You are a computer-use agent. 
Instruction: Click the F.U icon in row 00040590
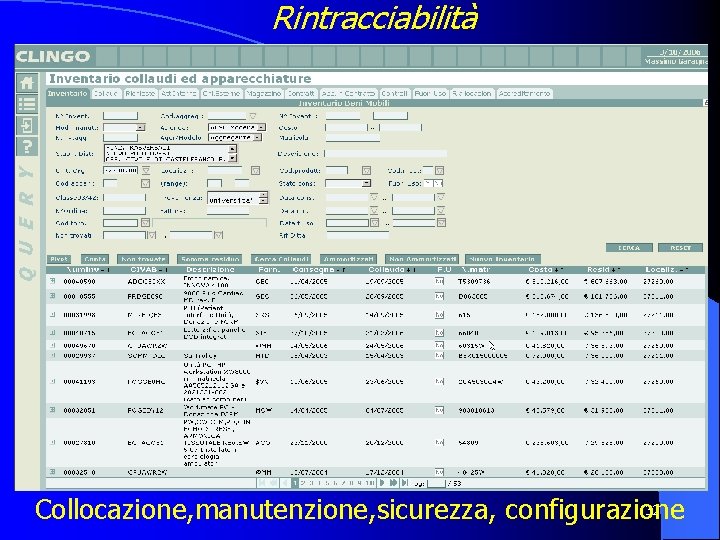(439, 281)
